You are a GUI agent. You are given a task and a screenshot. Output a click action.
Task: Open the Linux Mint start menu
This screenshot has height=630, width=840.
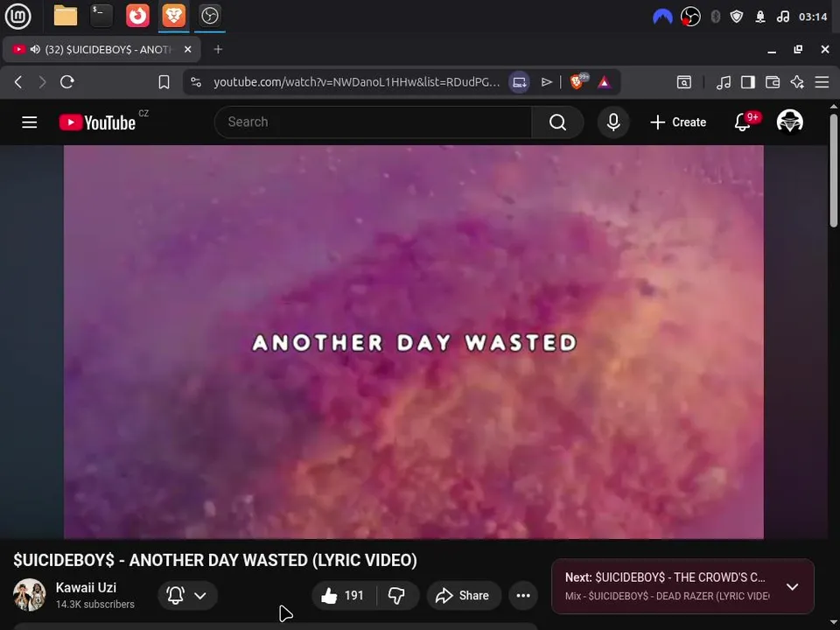click(17, 16)
